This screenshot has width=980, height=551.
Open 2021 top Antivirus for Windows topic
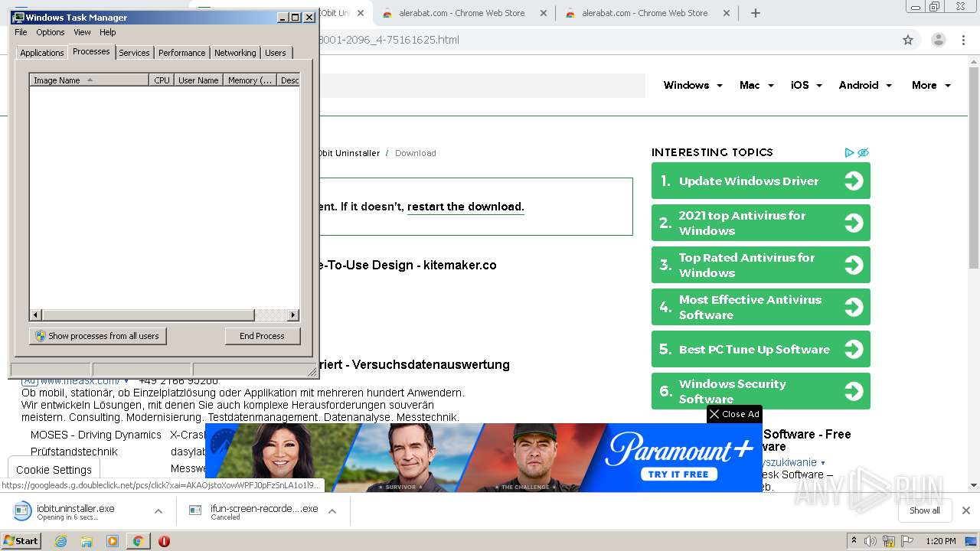coord(760,223)
